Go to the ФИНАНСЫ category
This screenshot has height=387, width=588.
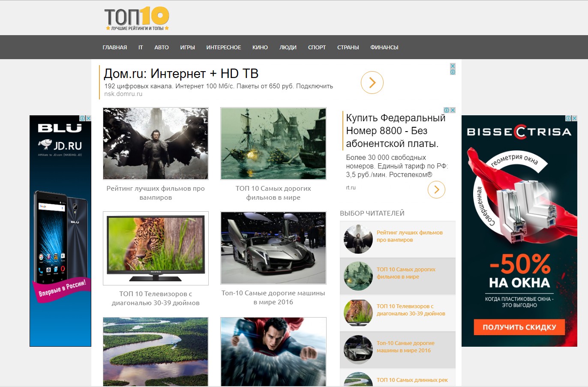click(384, 48)
